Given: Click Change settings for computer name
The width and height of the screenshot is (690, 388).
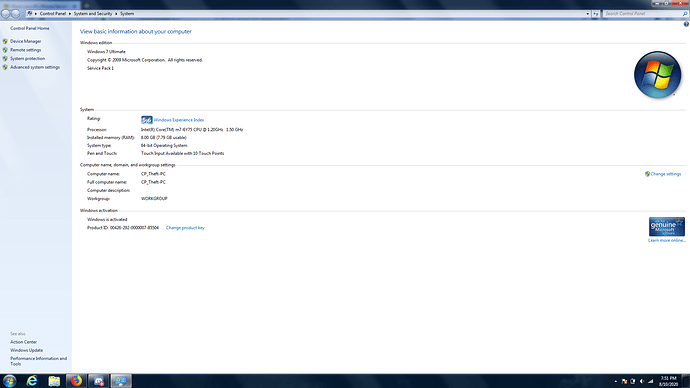Looking at the screenshot, I should click(665, 174).
